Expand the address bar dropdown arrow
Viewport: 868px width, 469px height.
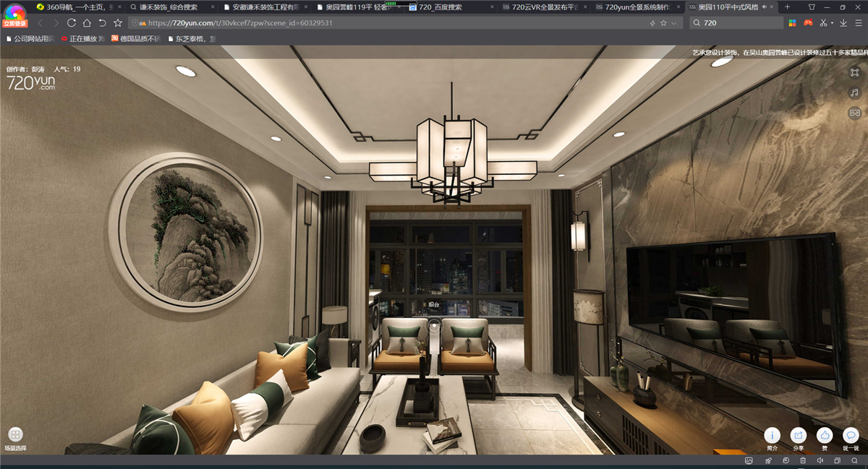coord(674,23)
